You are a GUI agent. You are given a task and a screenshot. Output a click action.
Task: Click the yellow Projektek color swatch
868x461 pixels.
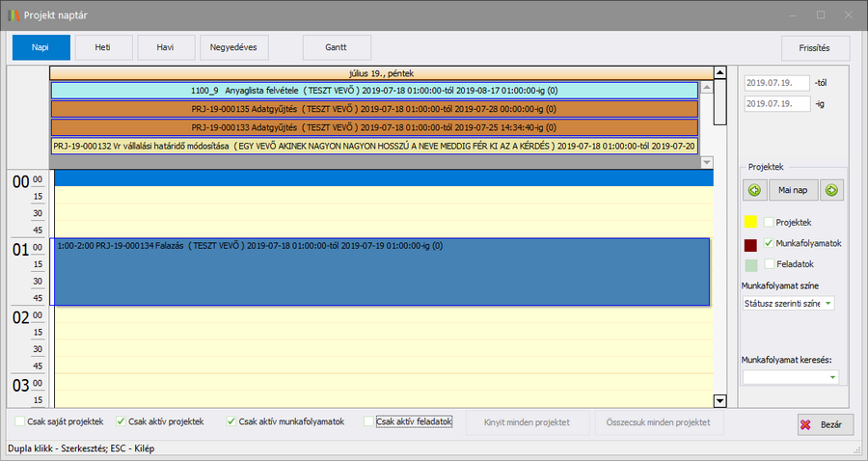point(751,223)
